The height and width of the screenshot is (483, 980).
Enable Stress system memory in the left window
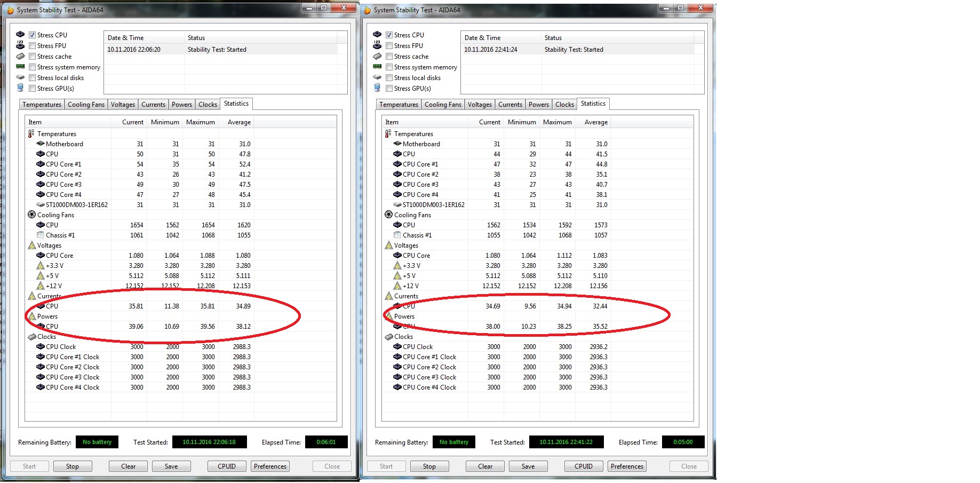pyautogui.click(x=33, y=67)
